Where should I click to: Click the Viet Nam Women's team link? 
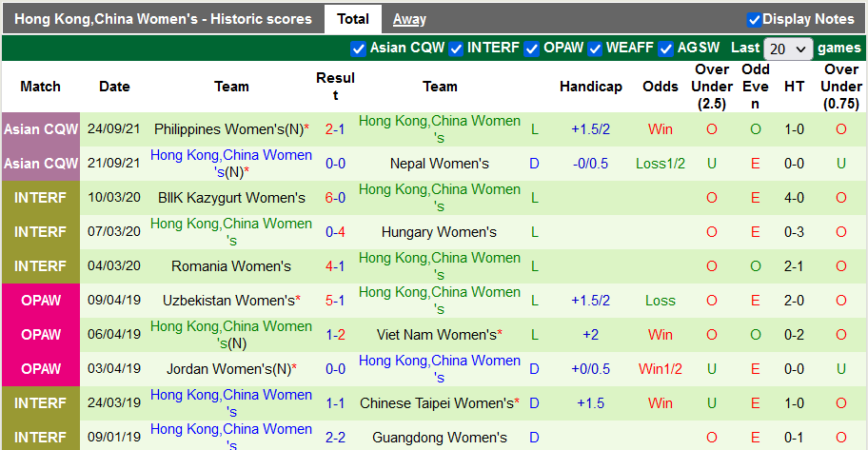436,335
